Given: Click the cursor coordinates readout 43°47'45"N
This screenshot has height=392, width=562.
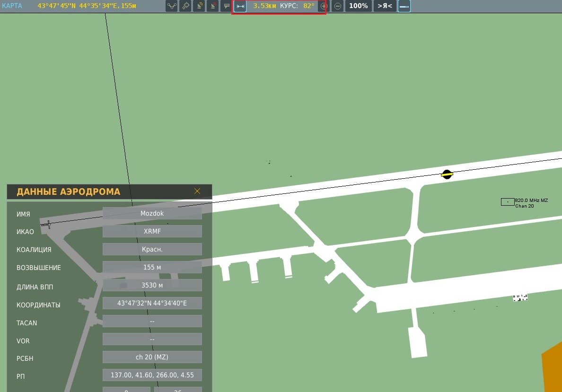Looking at the screenshot, I should pos(87,6).
